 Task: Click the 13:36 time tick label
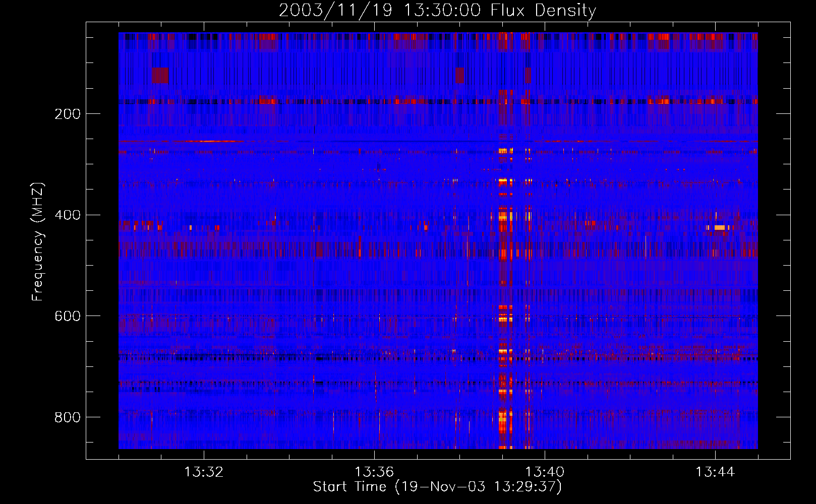(374, 472)
